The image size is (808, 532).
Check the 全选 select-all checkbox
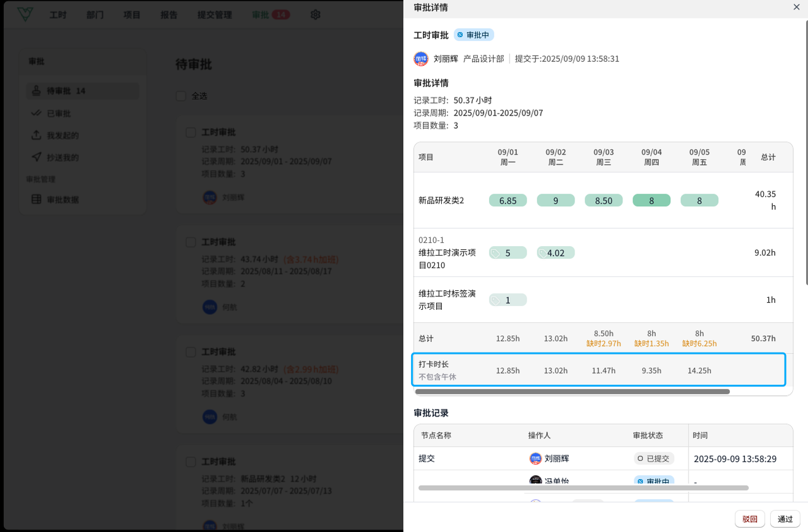pyautogui.click(x=181, y=96)
